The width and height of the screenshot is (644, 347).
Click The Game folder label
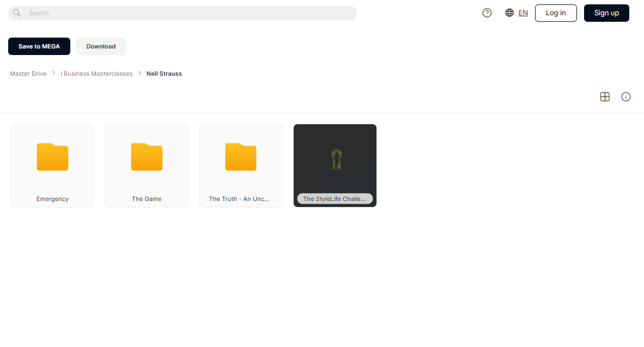[x=147, y=199]
